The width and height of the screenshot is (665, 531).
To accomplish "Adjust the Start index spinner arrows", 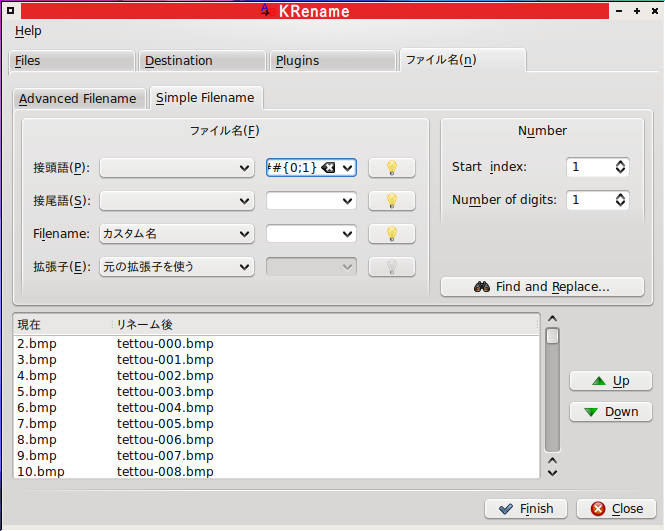I will [x=620, y=167].
